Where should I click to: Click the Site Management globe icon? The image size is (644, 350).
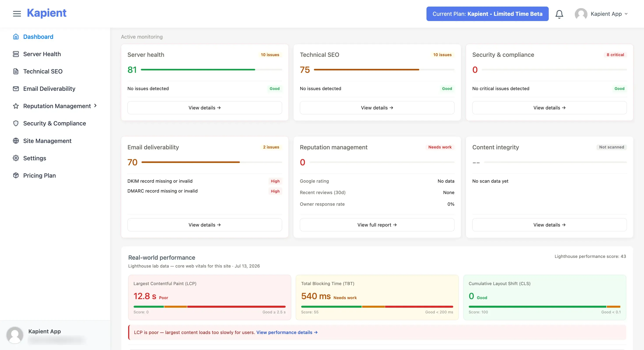tap(16, 141)
